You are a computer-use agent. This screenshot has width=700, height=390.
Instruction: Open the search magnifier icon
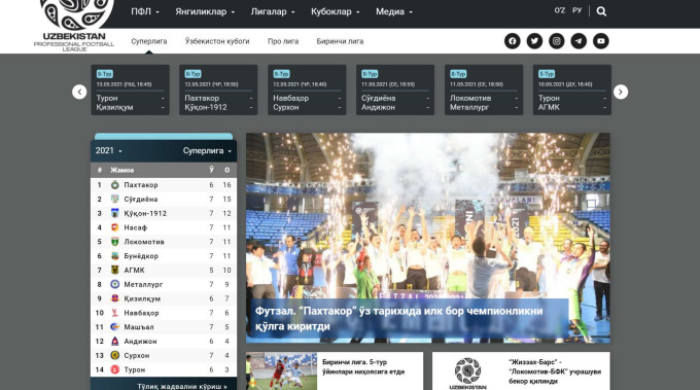601,11
